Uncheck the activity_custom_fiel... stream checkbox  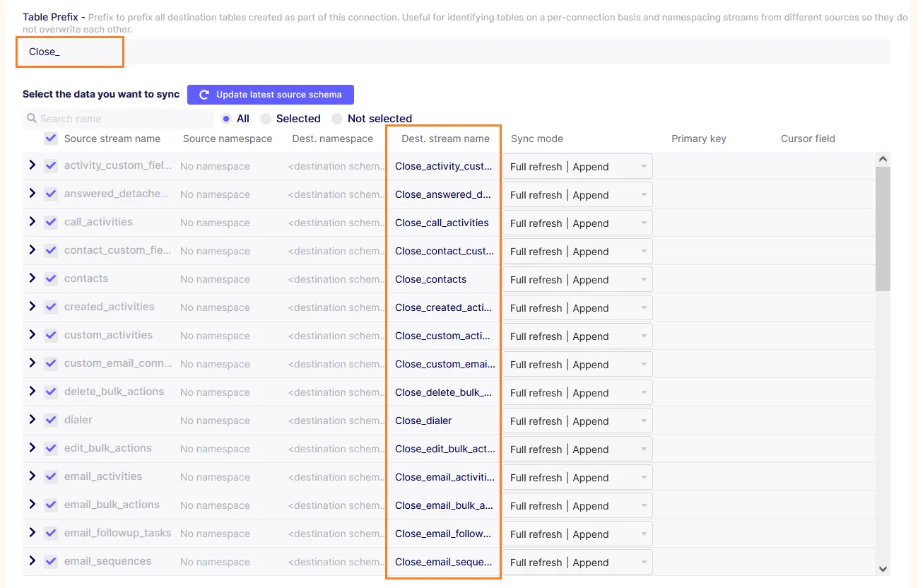pos(51,165)
